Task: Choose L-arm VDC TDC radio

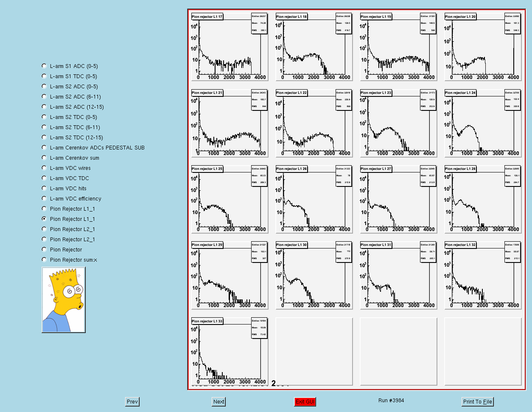Action: click(x=44, y=178)
